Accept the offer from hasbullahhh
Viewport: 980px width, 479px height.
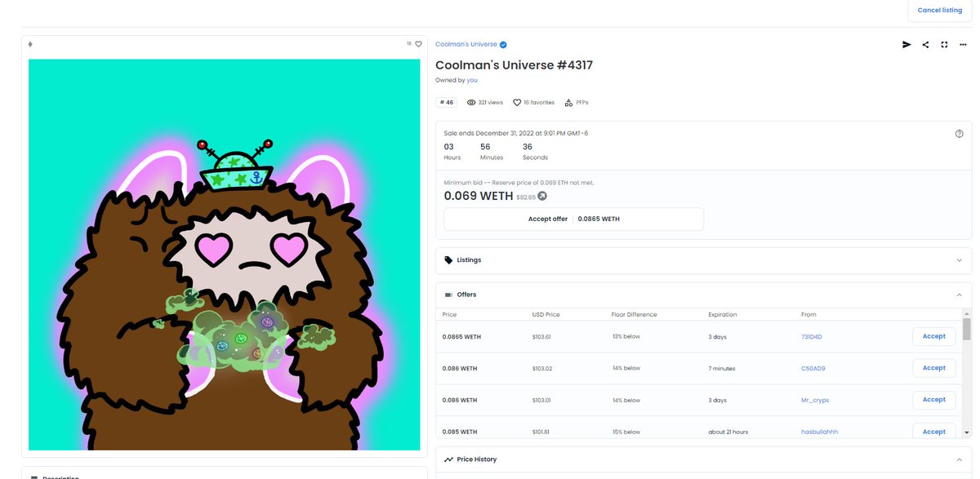click(933, 432)
